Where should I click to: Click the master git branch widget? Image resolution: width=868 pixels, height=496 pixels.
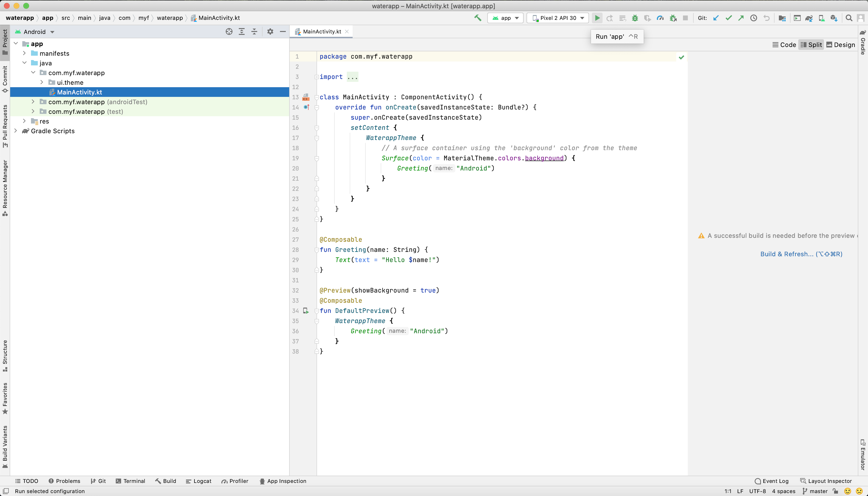(815, 491)
